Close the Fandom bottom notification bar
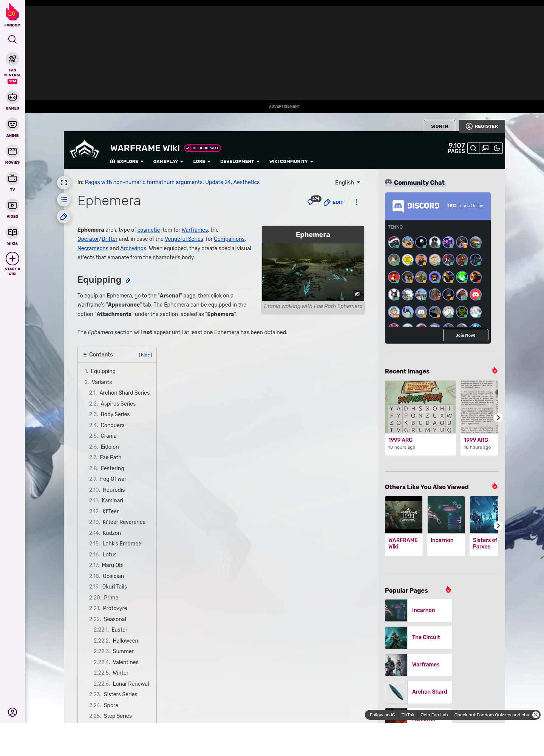544x756 pixels. [536, 715]
